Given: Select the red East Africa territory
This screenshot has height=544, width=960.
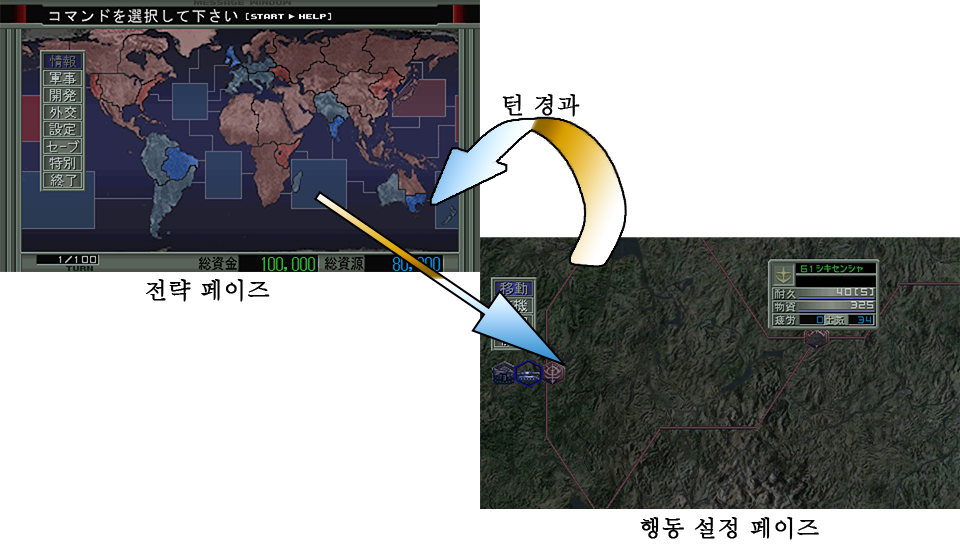Looking at the screenshot, I should click(284, 154).
